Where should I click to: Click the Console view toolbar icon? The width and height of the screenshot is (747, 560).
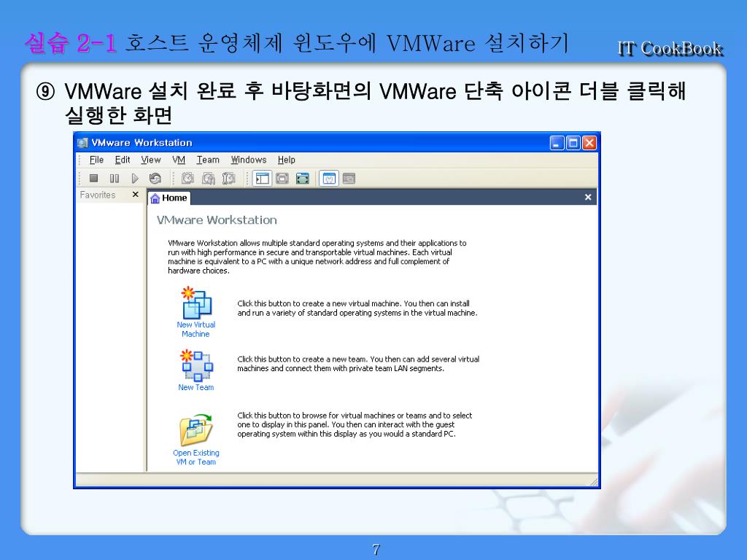349,179
